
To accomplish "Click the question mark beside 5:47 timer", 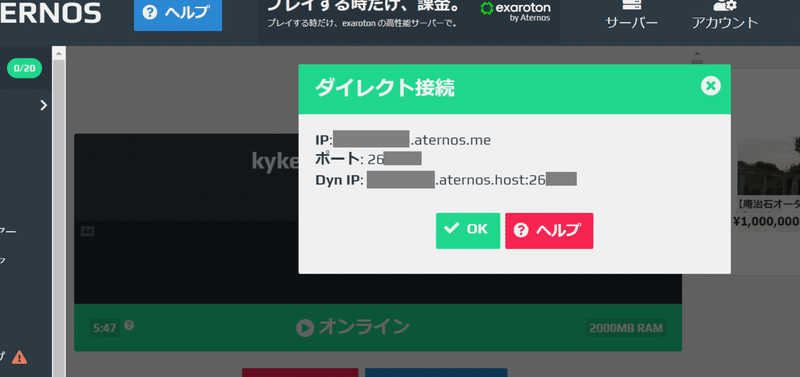I will [x=129, y=325].
